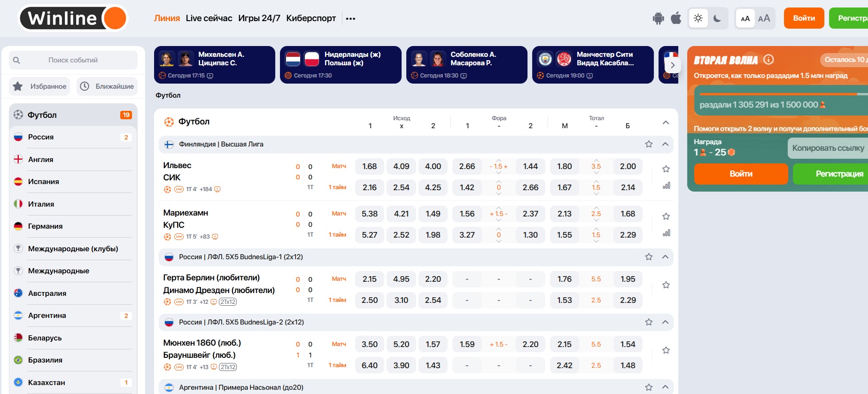Open statistics chart icon for Мариехамн match
Screen dimensions: 868x394
coord(666,233)
